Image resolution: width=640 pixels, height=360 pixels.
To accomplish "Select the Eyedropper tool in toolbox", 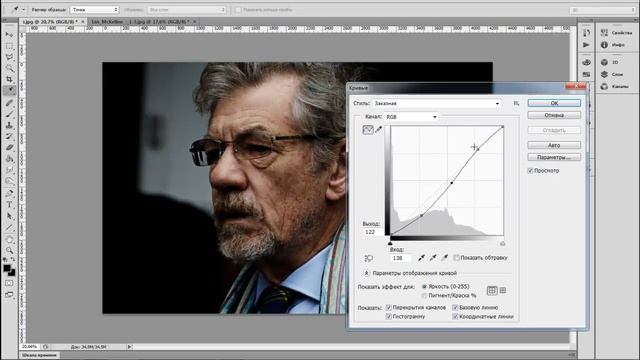I will click(x=9, y=90).
